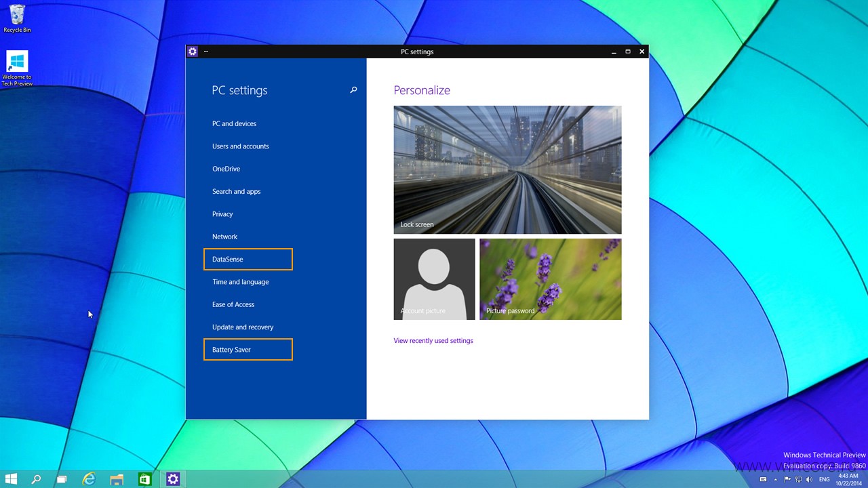The width and height of the screenshot is (868, 488).
Task: Open the clock showing 4:43 AM
Action: [848, 479]
